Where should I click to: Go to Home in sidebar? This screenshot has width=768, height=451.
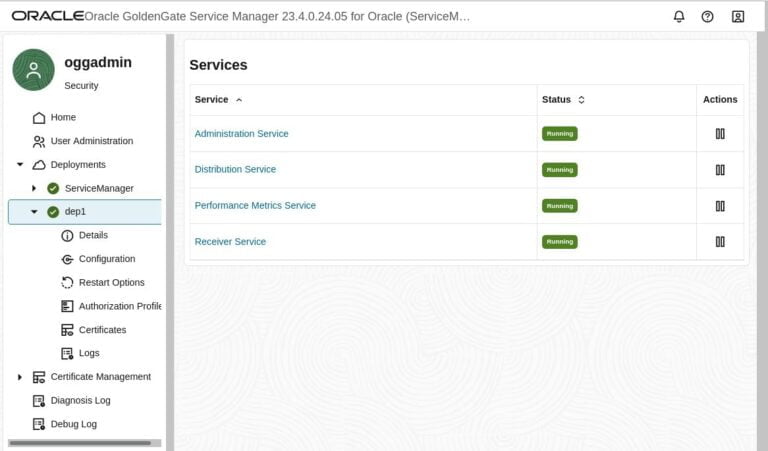[62, 118]
